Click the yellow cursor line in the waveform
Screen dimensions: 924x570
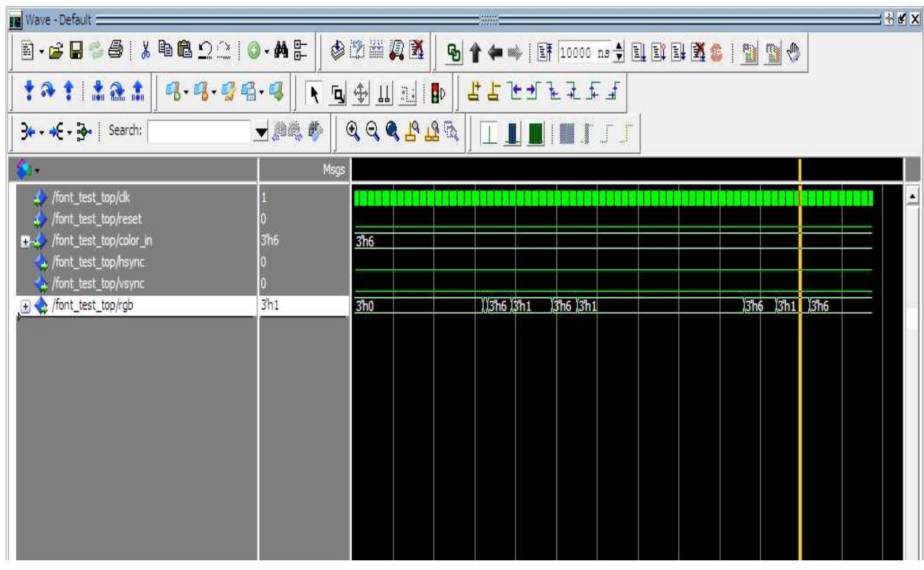(x=800, y=360)
